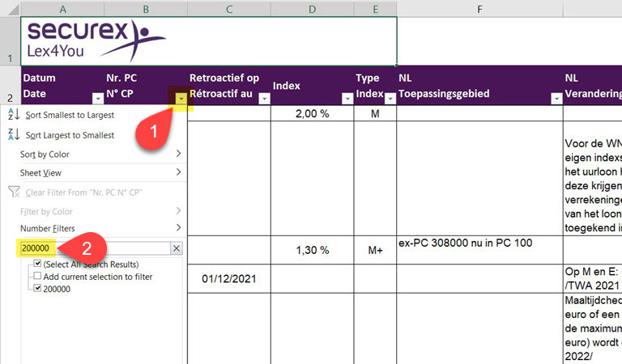
Task: Open the Nr. PC filter dropdown
Action: coord(181,99)
